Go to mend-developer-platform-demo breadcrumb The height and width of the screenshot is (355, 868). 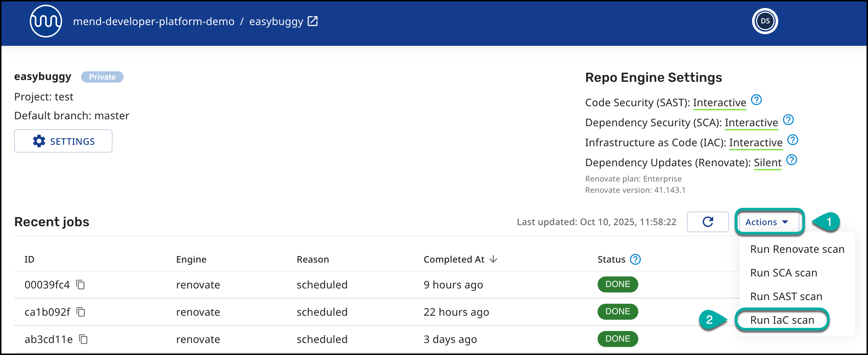pos(154,21)
